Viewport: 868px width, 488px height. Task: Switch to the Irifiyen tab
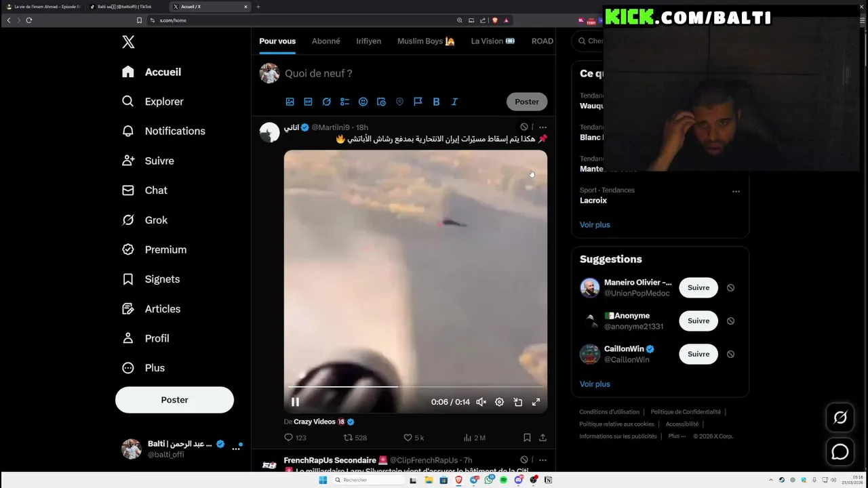click(368, 41)
